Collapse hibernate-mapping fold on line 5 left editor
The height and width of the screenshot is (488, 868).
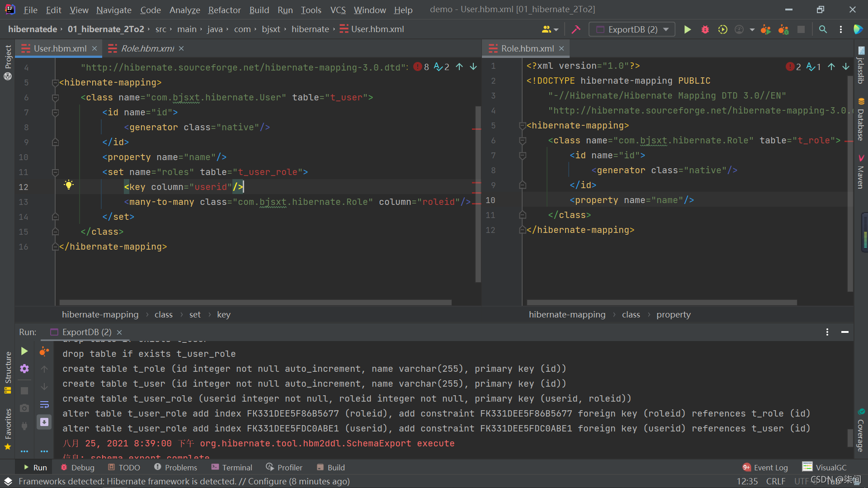[x=55, y=83]
